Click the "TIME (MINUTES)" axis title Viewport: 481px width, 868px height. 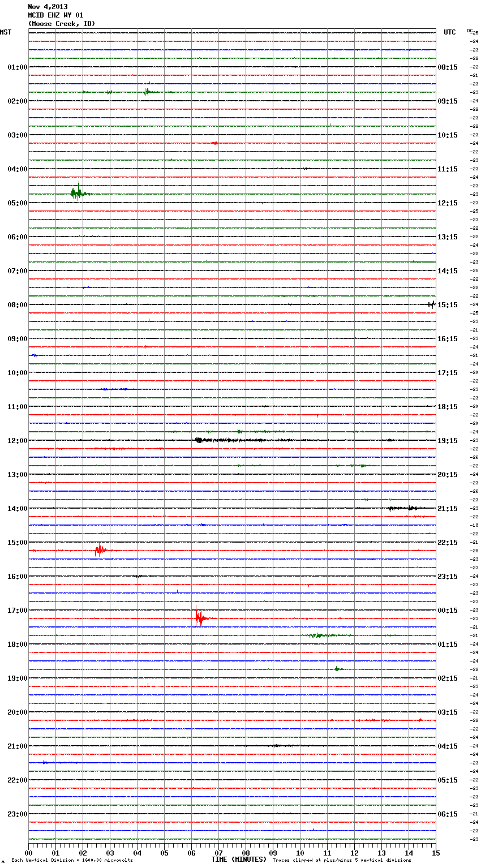pos(239,860)
